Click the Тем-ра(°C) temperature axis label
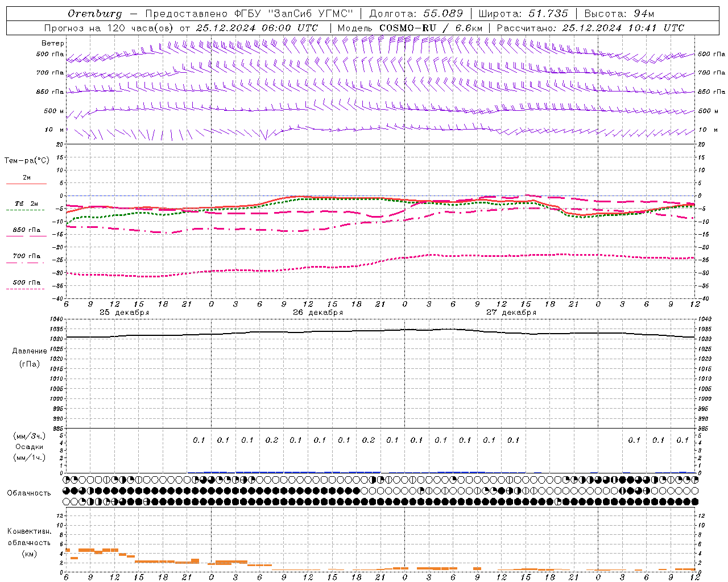Screen dimensions: 728x582 [27, 161]
